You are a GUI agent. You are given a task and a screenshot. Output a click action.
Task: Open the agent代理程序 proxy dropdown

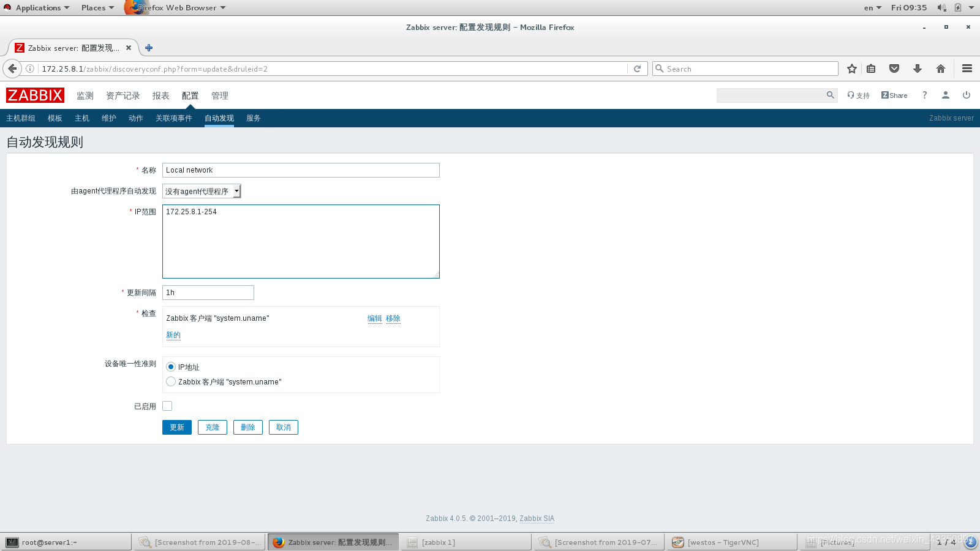coord(202,191)
